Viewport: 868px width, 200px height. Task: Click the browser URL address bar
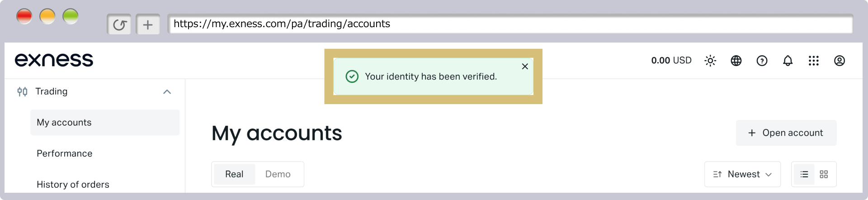(510, 24)
